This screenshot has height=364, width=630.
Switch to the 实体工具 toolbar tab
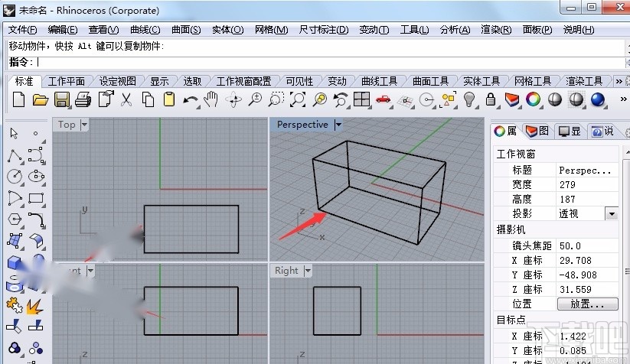481,82
